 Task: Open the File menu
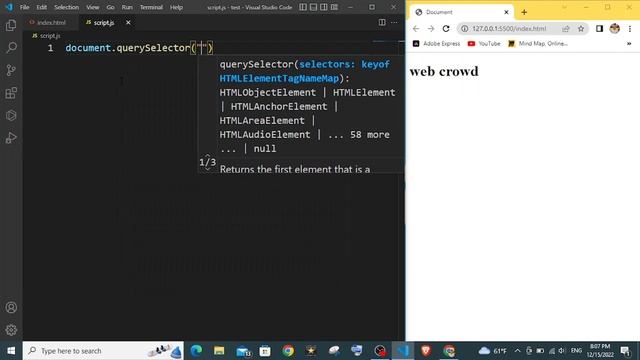click(x=24, y=7)
